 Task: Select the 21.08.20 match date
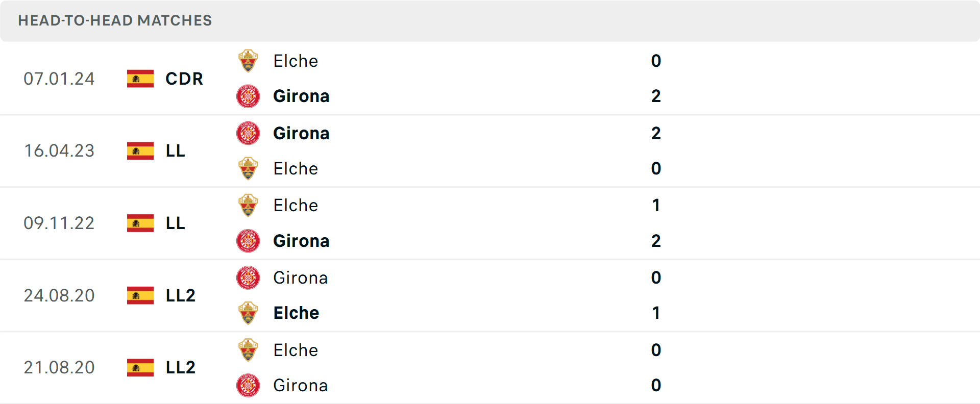(59, 368)
